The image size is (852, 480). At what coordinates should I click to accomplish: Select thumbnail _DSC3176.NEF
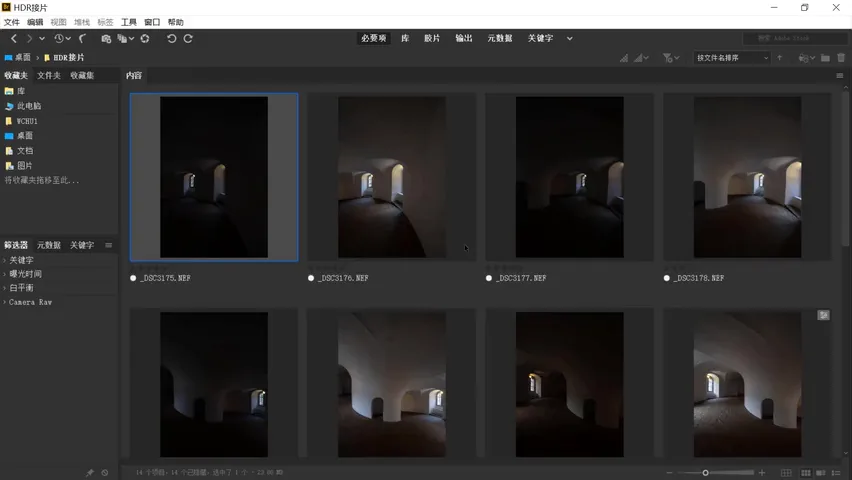tap(392, 177)
